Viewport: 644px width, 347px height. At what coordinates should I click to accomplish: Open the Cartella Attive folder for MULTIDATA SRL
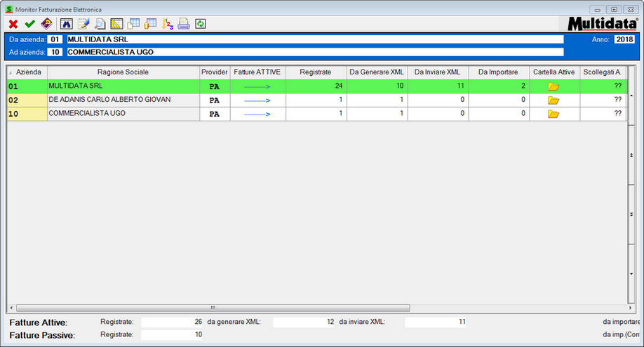click(554, 86)
